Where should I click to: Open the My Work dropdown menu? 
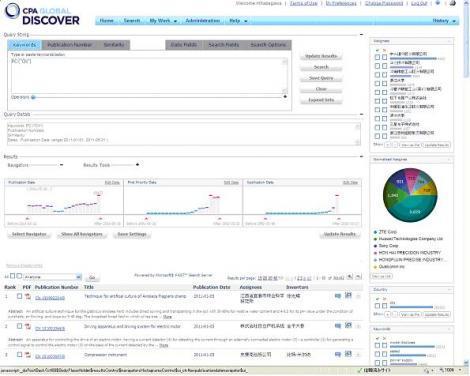[x=163, y=21]
